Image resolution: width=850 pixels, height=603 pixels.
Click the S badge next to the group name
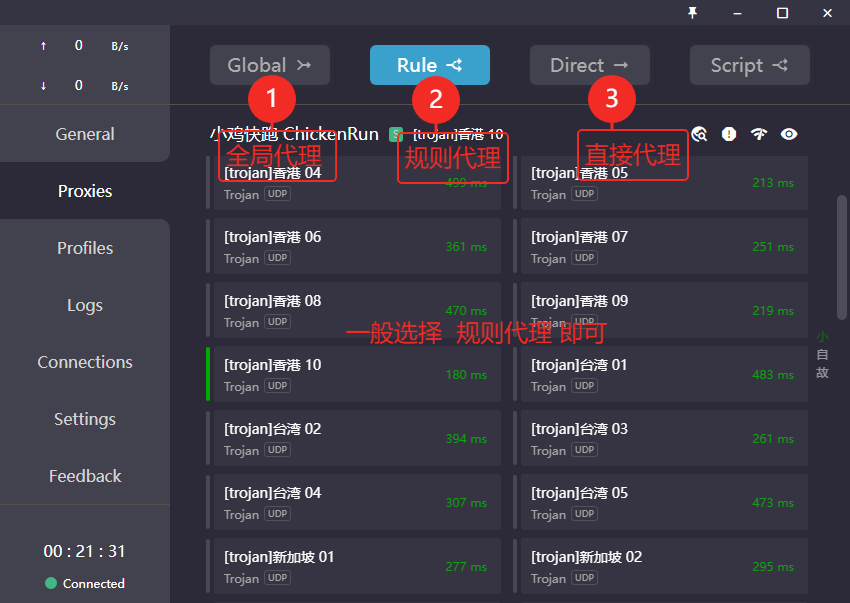395,133
